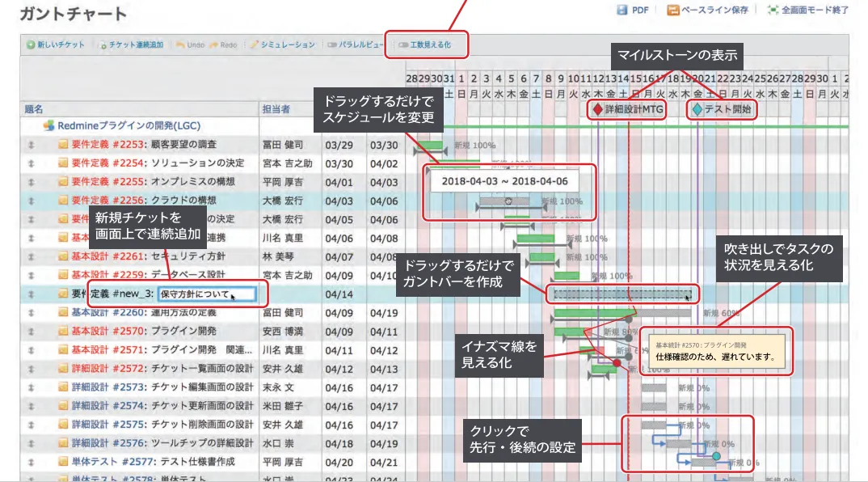Click the reorder handle on row #2254
This screenshot has height=482, width=868.
[x=31, y=163]
